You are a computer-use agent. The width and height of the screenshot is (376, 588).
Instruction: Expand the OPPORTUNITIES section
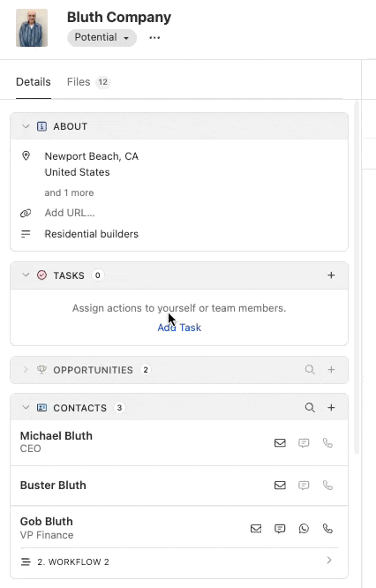pyautogui.click(x=26, y=370)
